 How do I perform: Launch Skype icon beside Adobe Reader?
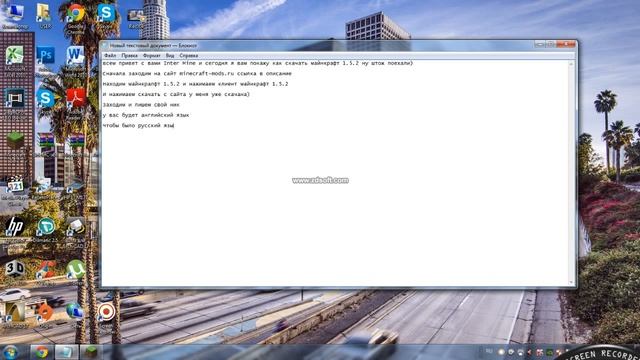click(x=45, y=99)
